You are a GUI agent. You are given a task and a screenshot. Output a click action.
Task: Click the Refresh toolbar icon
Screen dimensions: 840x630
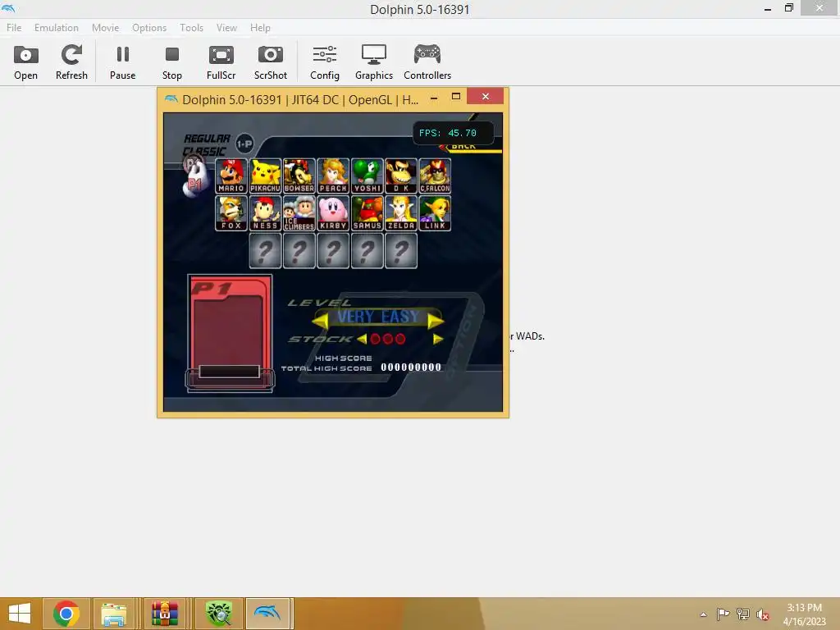pyautogui.click(x=71, y=62)
